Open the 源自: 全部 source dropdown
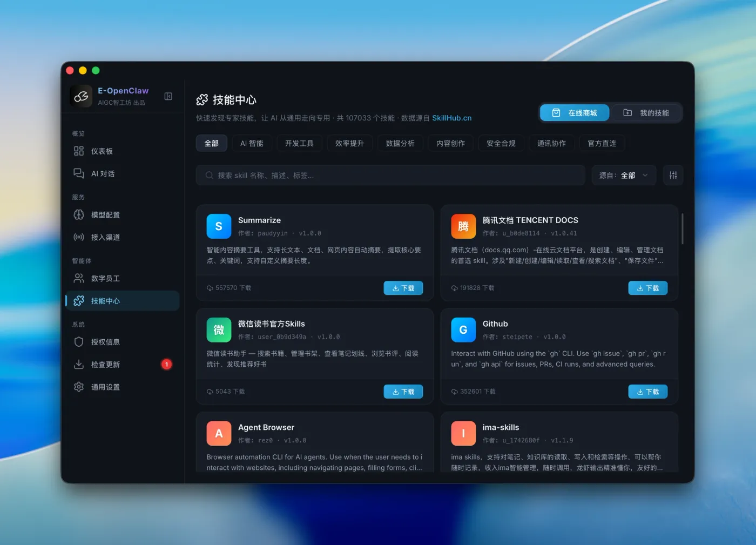The width and height of the screenshot is (756, 545). [x=624, y=175]
